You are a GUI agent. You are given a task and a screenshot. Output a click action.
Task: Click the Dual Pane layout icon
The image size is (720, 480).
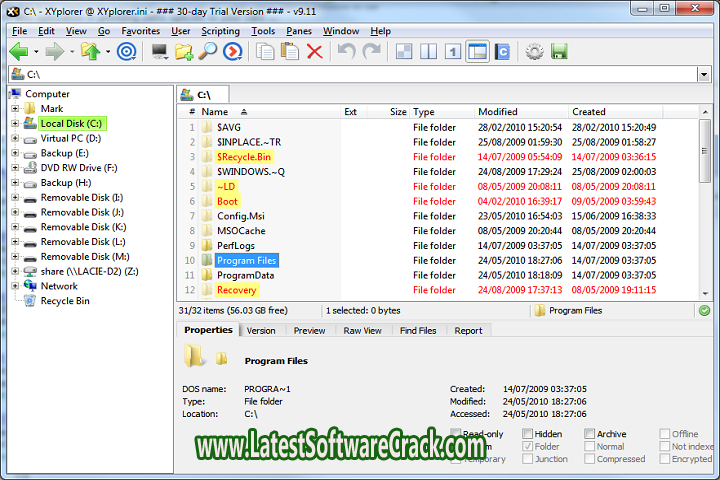428,51
